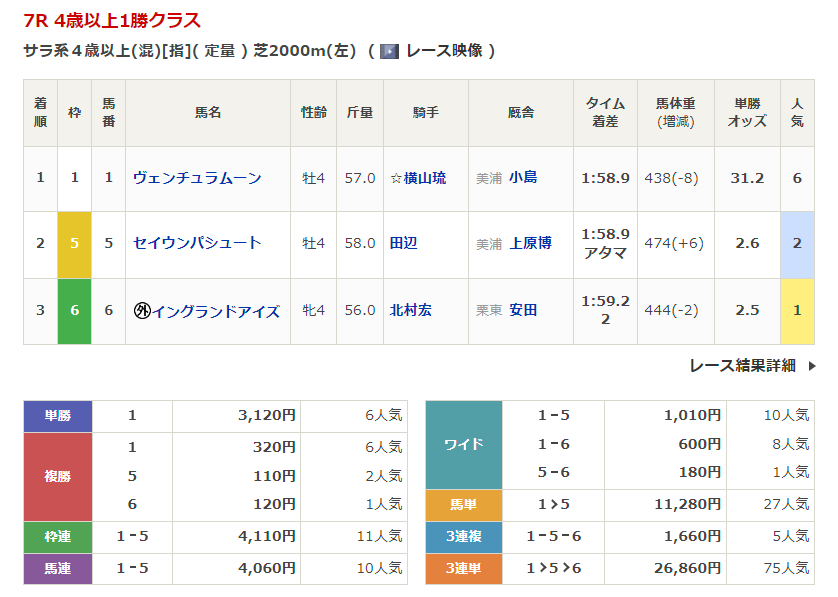Select jockey 北村宏 link
838x597 pixels.
411,311
